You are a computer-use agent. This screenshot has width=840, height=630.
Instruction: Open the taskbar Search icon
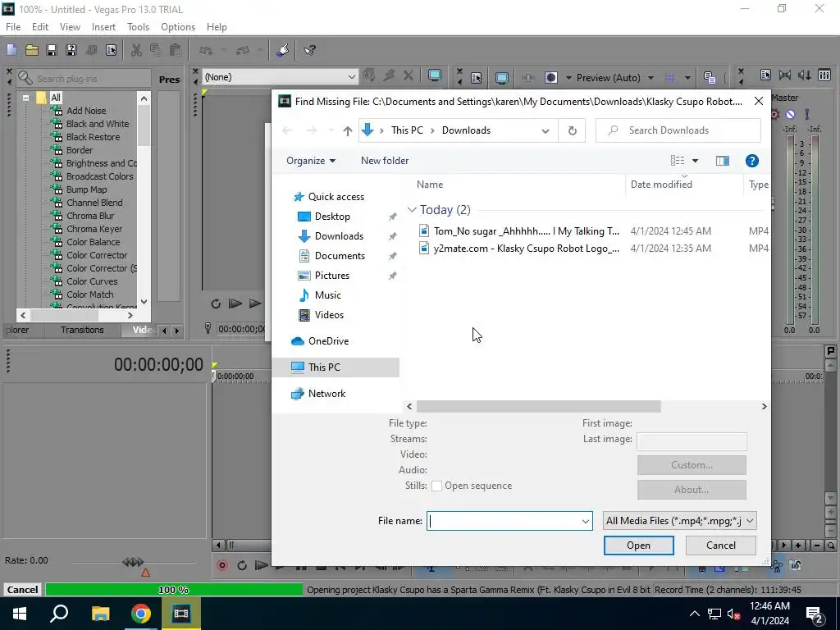pyautogui.click(x=59, y=614)
